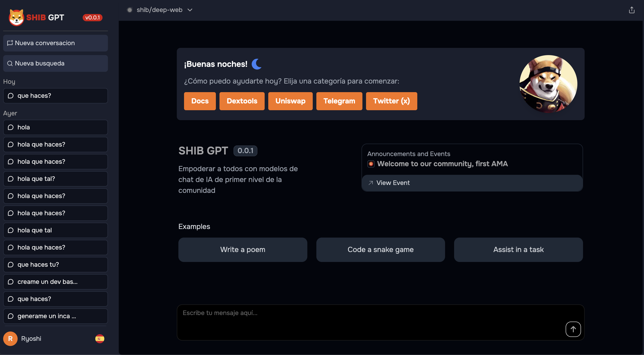Open the Docs category link
This screenshot has height=355, width=644.
point(200,101)
